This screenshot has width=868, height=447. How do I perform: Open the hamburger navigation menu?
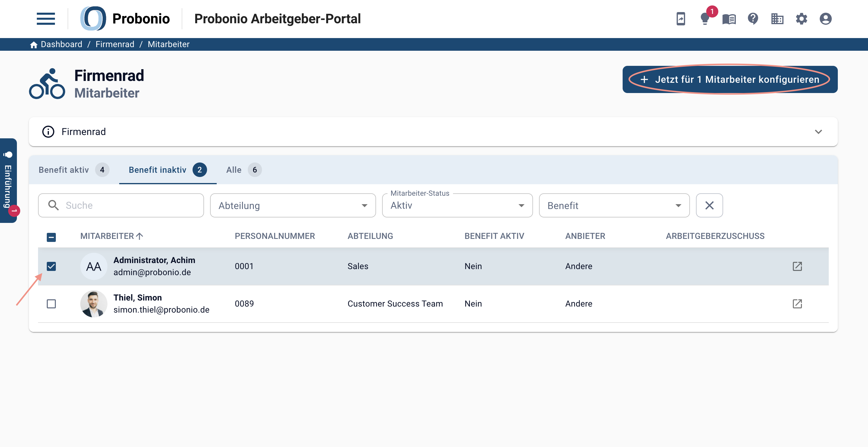tap(46, 18)
